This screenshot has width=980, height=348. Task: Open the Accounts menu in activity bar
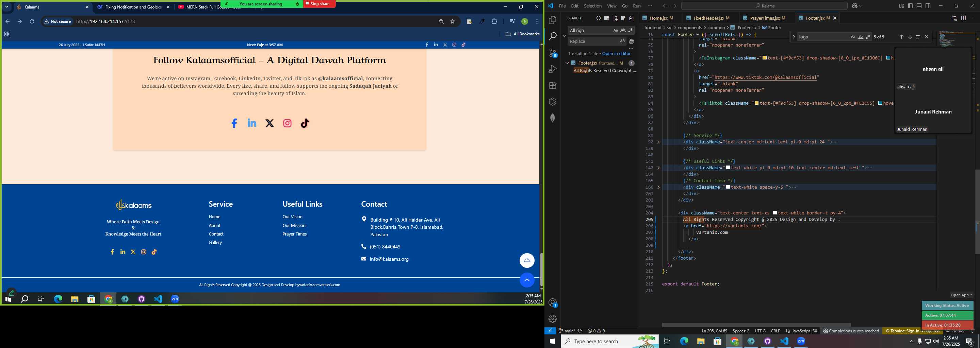[553, 303]
